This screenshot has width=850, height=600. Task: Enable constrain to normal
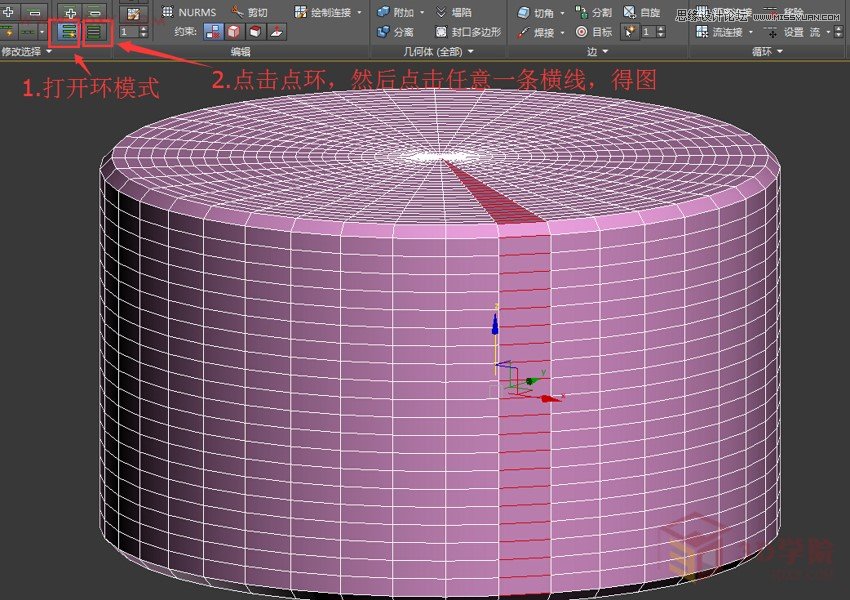click(276, 32)
